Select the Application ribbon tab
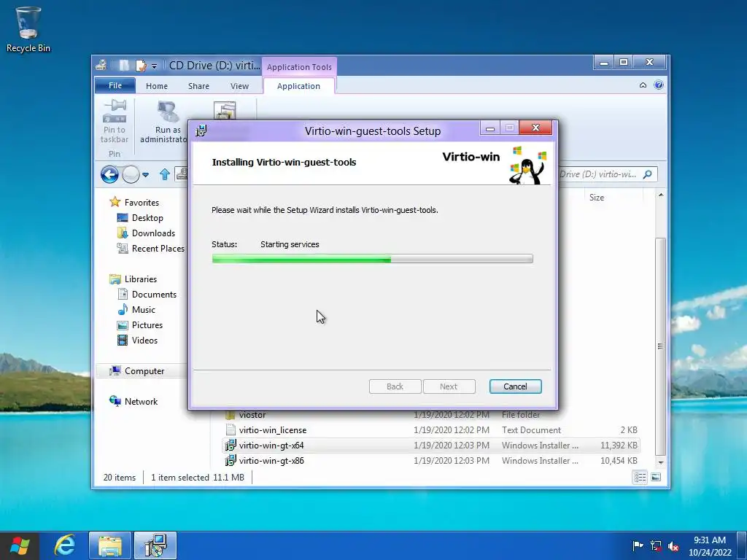 [298, 86]
